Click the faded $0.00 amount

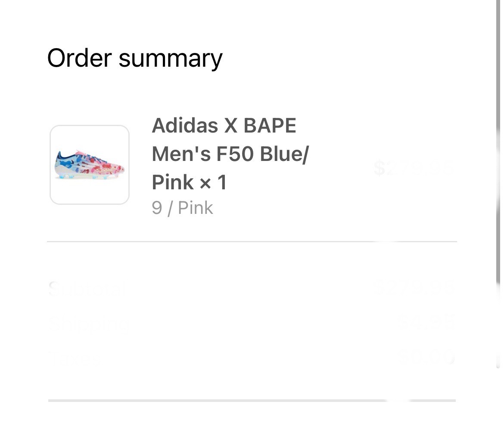pyautogui.click(x=425, y=356)
